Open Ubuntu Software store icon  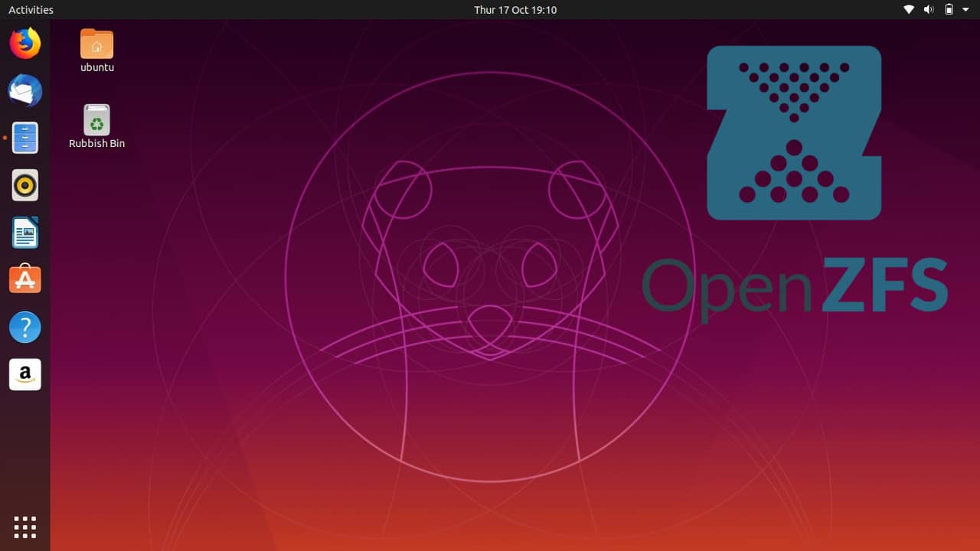point(24,279)
